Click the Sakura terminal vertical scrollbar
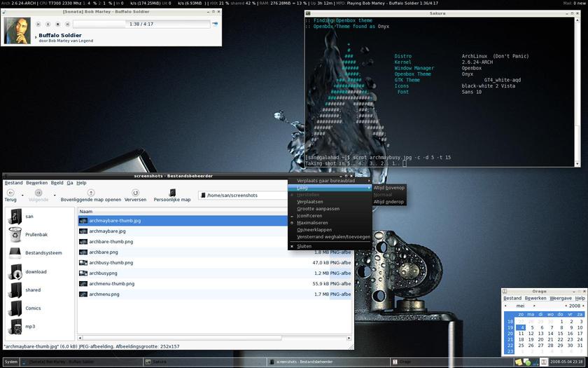588x368 pixels. tap(577, 92)
